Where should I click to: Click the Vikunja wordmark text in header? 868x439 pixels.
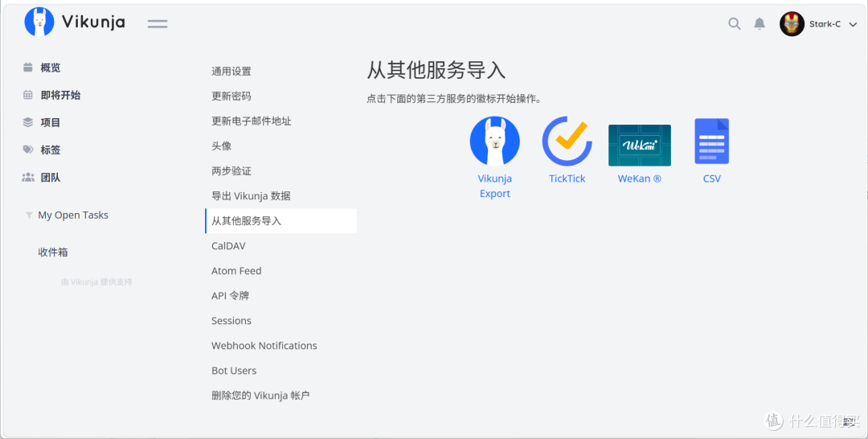[x=93, y=23]
